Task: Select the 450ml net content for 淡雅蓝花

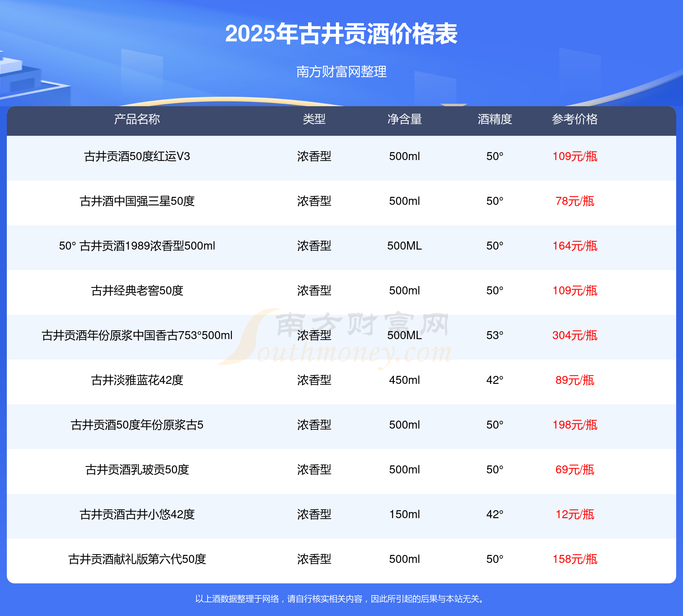Action: (x=404, y=380)
